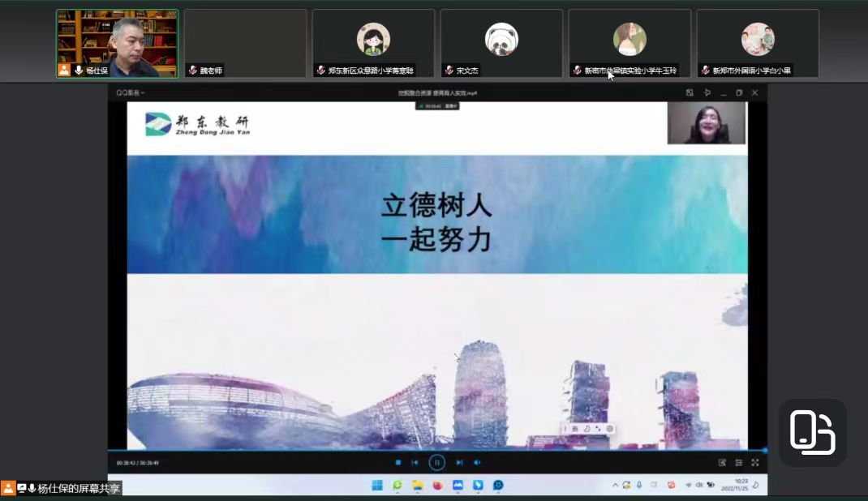Open Firefox from the taskbar
This screenshot has width=868, height=501.
coord(437,485)
